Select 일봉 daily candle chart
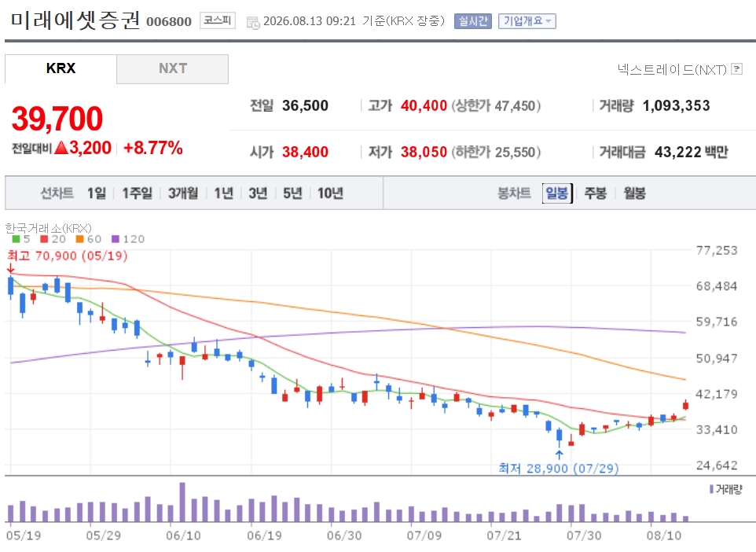 tap(557, 193)
